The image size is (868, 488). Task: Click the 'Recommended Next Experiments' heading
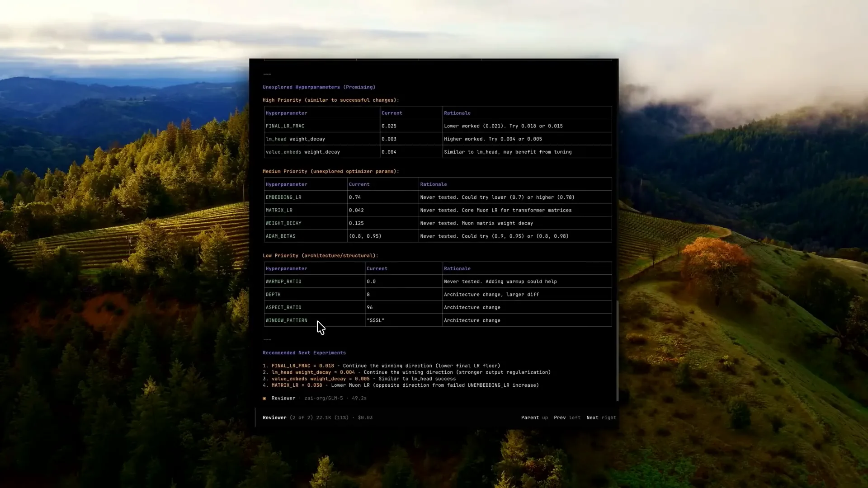pos(304,353)
